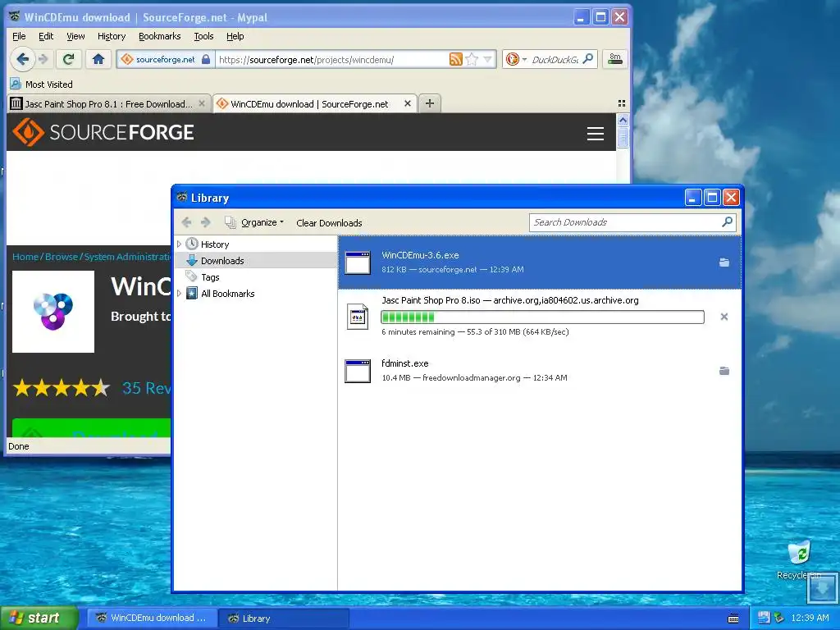Click the SourceForge logo

point(103,132)
